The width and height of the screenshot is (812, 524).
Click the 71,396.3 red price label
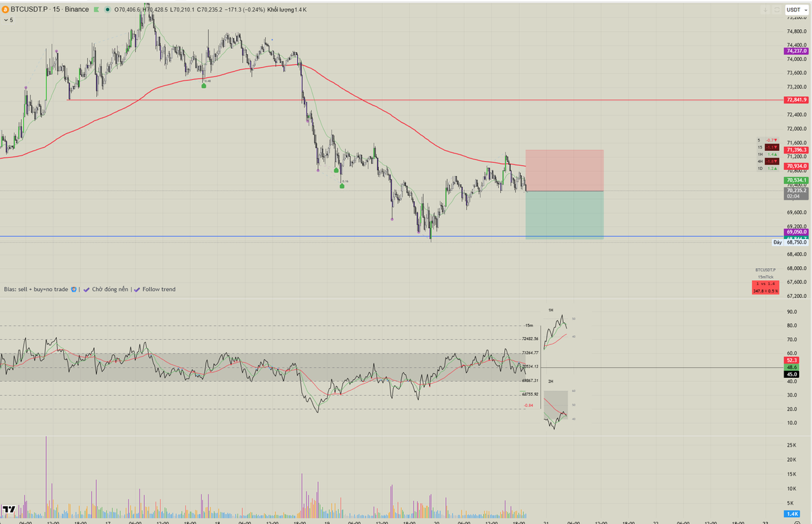(796, 150)
